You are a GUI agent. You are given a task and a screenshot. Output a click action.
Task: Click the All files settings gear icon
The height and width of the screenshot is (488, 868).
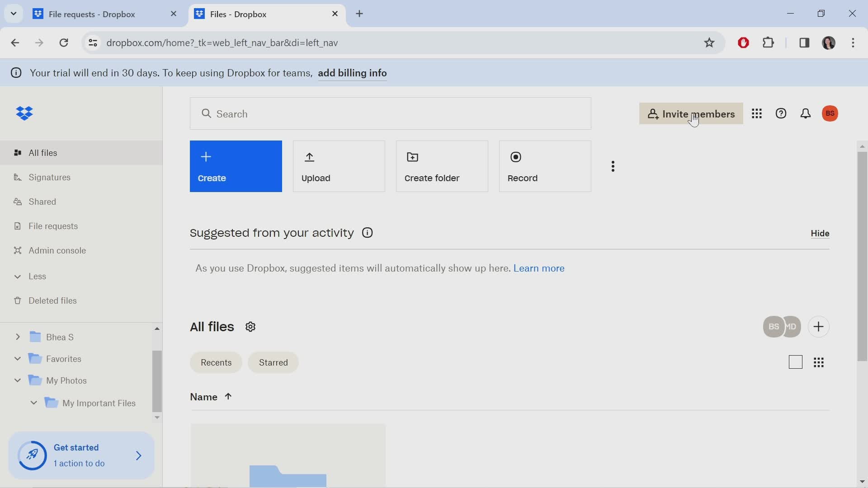(251, 327)
